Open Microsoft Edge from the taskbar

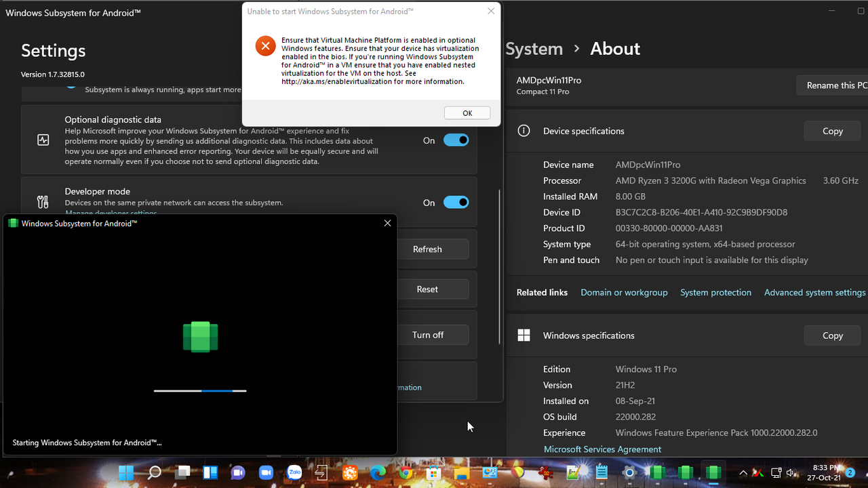(x=378, y=472)
